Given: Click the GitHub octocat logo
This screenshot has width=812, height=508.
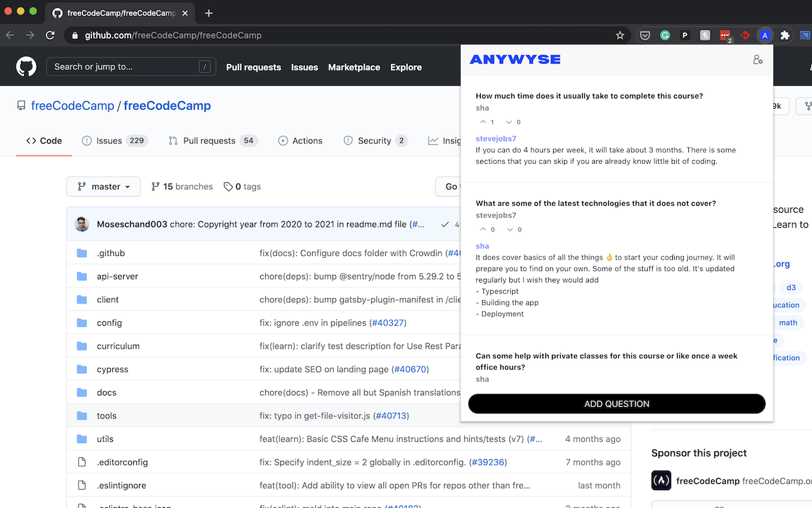Looking at the screenshot, I should point(26,67).
